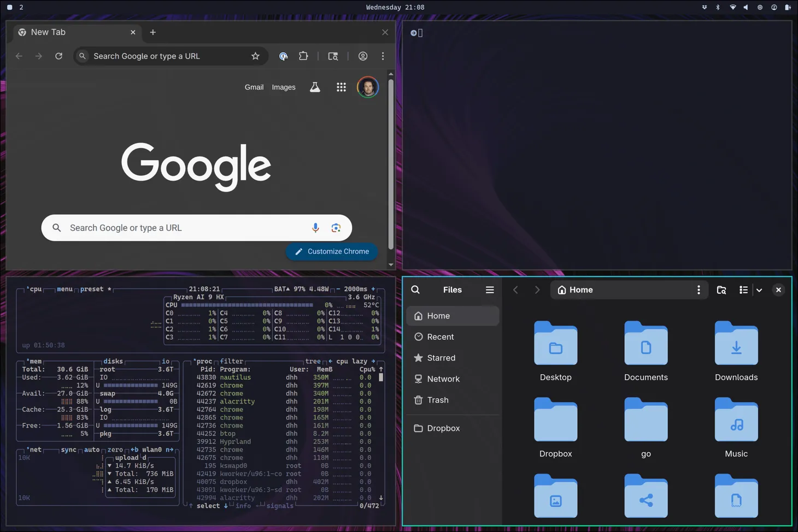Image resolution: width=798 pixels, height=532 pixels.
Task: Expand the view options dropdown arrow
Action: coord(759,290)
